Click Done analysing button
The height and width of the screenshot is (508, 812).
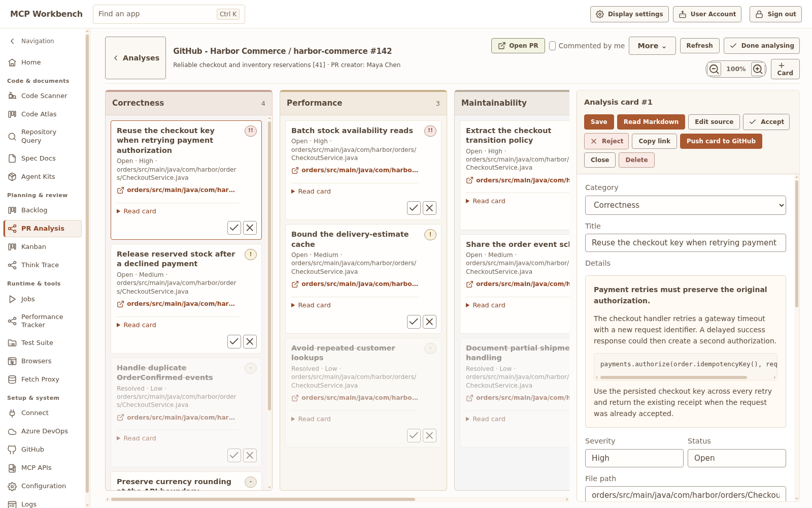pos(762,46)
